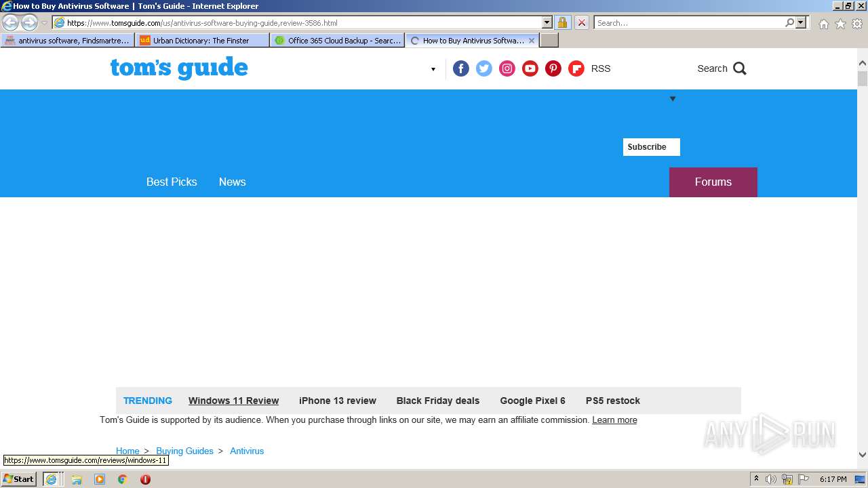Click the scrollbar up arrow
This screenshot has width=868, height=488.
(x=863, y=63)
